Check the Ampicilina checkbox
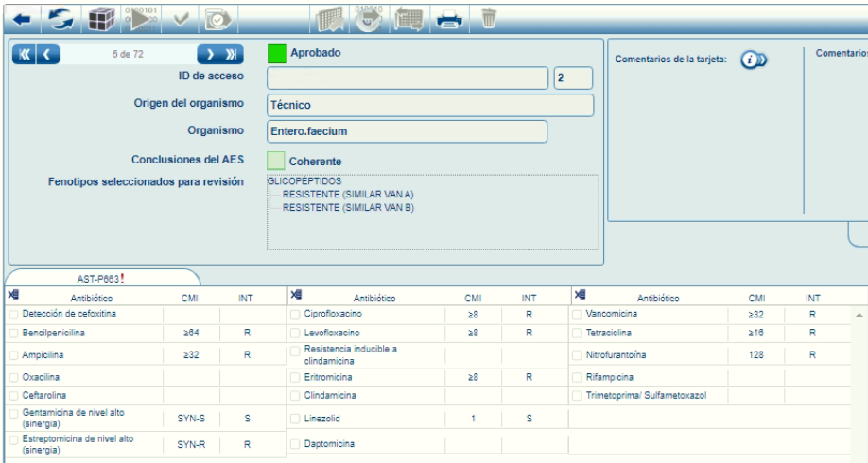This screenshot has width=868, height=463. [13, 355]
